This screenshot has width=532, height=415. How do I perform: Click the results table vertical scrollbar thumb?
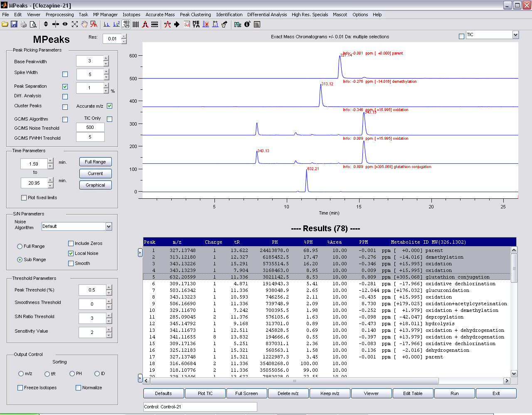(x=514, y=268)
